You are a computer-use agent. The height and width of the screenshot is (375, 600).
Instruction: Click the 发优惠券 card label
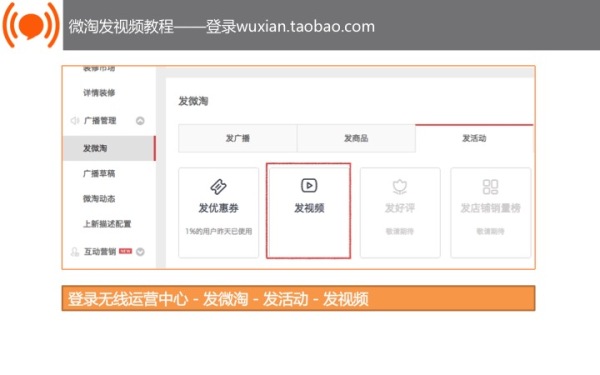[218, 208]
